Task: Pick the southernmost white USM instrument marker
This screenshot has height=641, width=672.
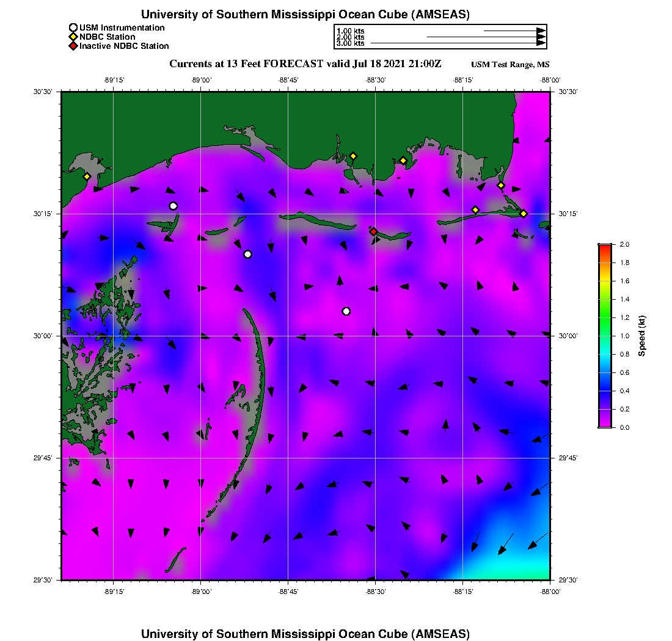Action: click(x=346, y=311)
